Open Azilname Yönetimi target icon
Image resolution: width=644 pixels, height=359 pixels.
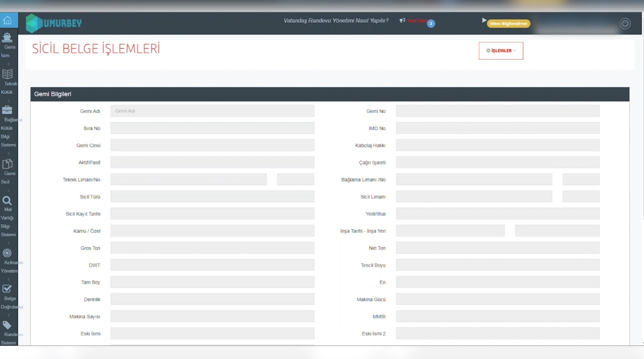click(x=7, y=253)
